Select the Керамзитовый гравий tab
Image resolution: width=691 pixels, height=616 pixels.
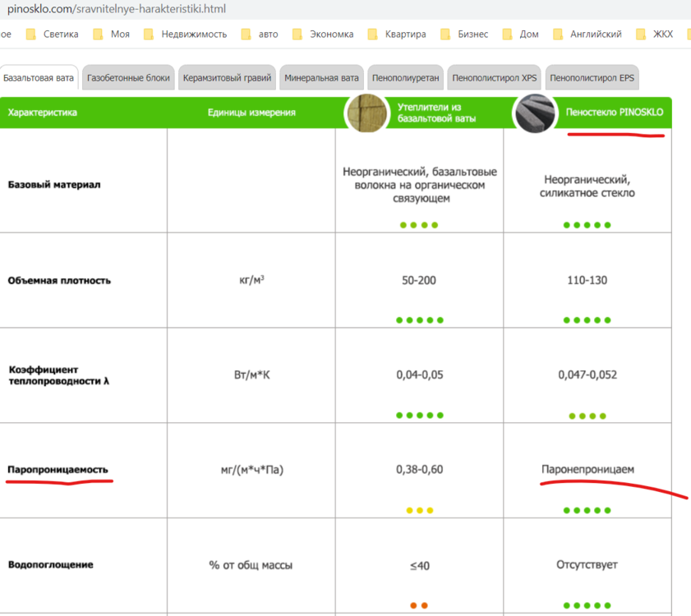(228, 76)
